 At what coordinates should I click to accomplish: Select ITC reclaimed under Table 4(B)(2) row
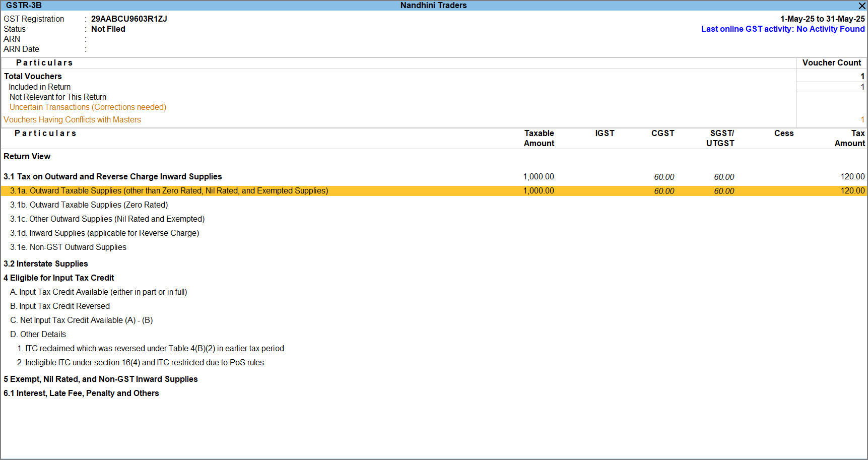[x=150, y=348]
